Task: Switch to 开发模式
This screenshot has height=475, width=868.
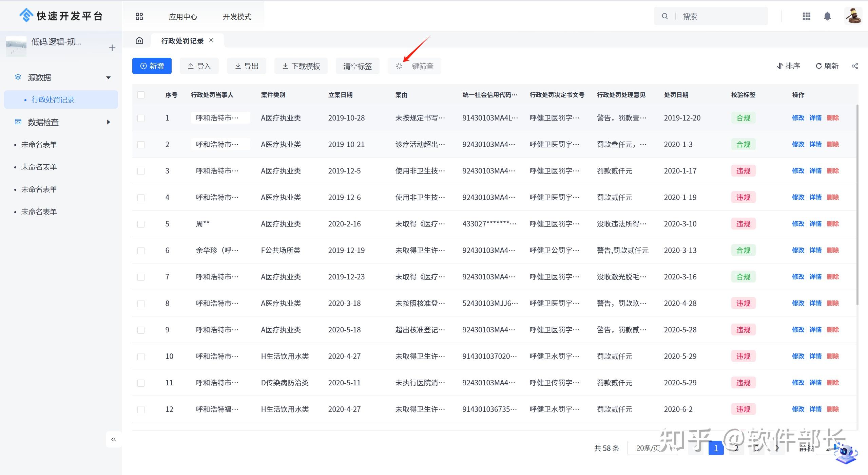Action: pyautogui.click(x=237, y=16)
